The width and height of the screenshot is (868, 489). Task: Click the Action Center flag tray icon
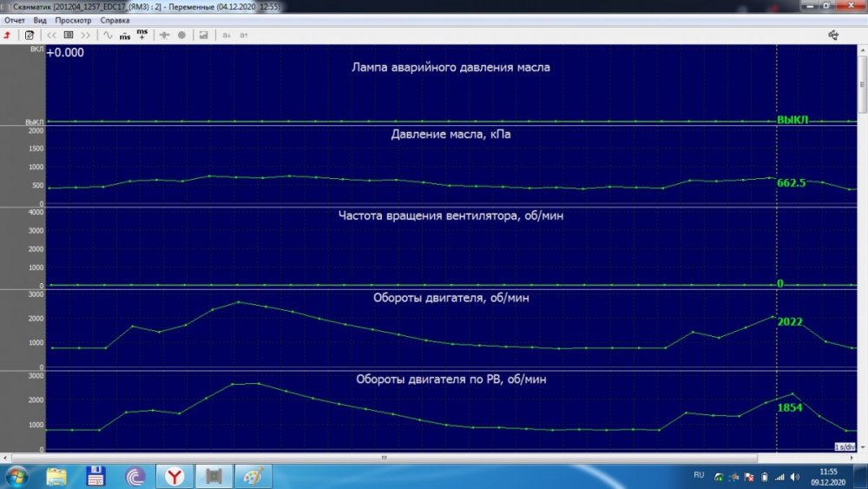[x=749, y=477]
